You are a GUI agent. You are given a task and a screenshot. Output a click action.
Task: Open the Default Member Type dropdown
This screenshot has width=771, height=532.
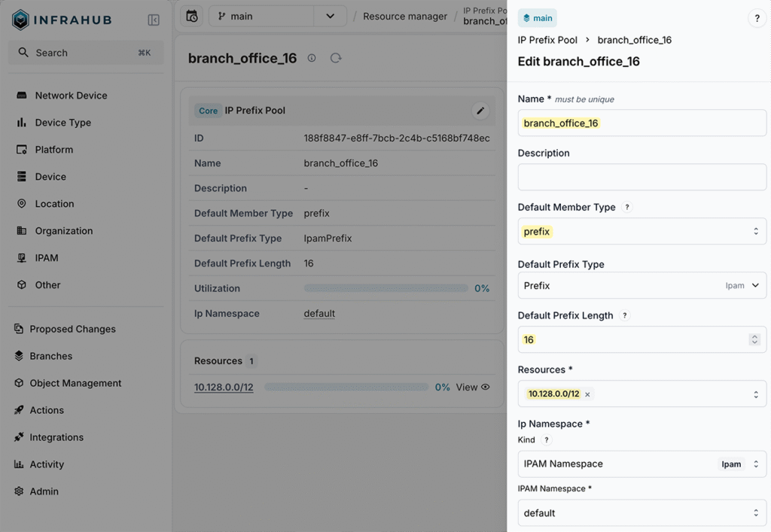tap(641, 231)
